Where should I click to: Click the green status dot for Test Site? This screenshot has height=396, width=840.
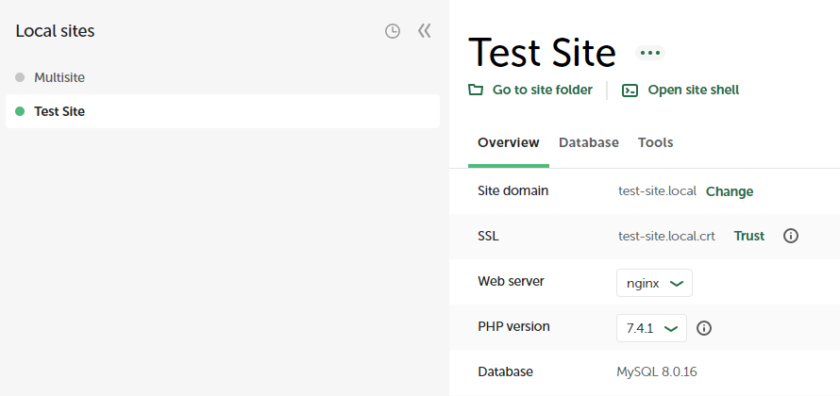tap(20, 111)
